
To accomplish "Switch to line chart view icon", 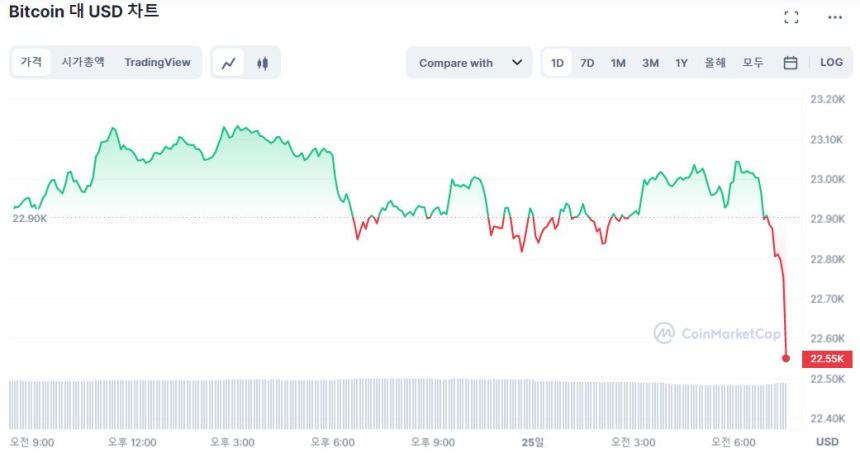I will (x=229, y=63).
